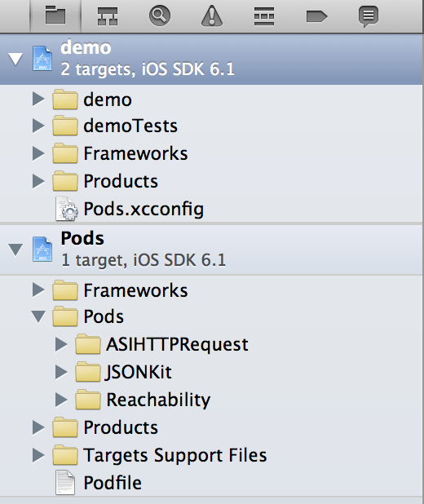Viewport: 424px width, 504px height.
Task: Collapse the Pods project disclosure triangle
Action: (15, 250)
